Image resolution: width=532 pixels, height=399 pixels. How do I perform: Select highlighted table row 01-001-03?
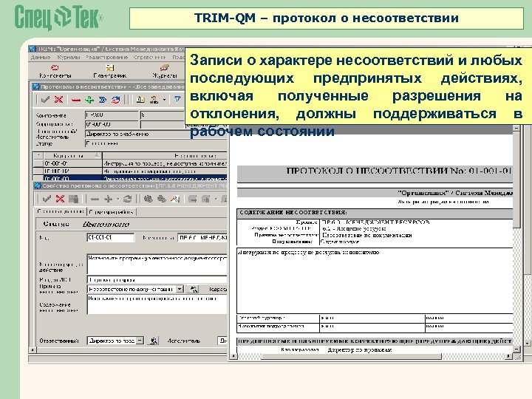[x=130, y=179]
